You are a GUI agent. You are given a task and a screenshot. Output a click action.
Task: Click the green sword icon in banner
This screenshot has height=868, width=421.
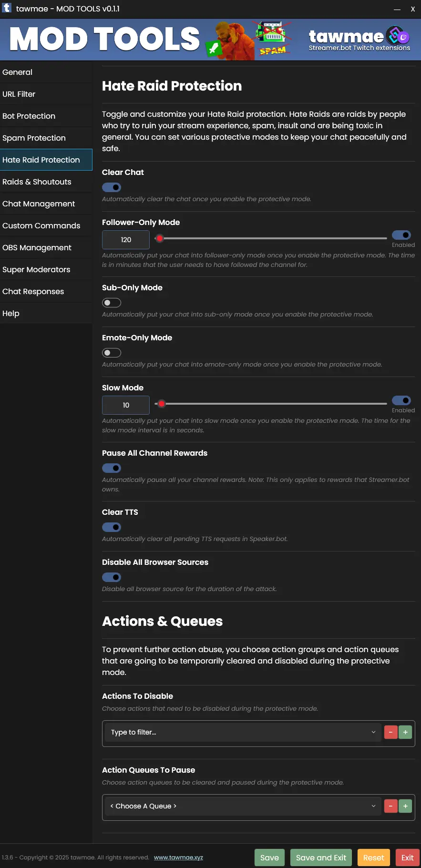coord(214,48)
